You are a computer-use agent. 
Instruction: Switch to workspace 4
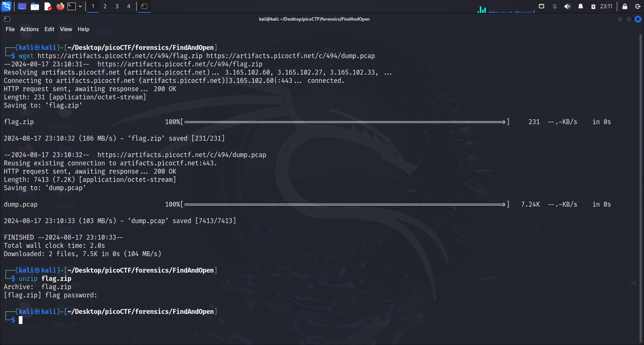[129, 6]
